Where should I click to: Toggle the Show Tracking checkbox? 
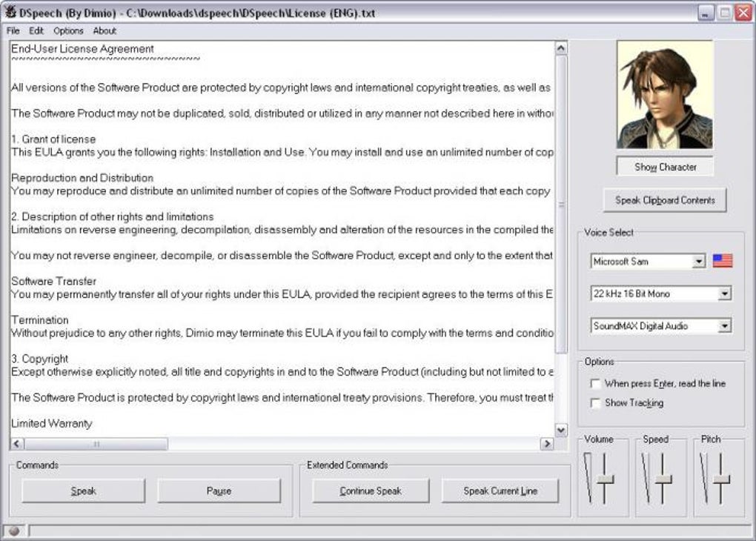click(x=595, y=402)
